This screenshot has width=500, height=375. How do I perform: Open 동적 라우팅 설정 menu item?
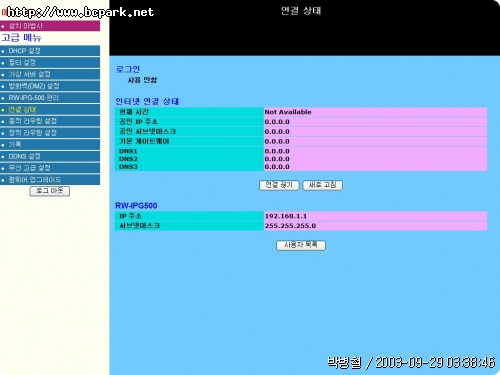[50, 121]
